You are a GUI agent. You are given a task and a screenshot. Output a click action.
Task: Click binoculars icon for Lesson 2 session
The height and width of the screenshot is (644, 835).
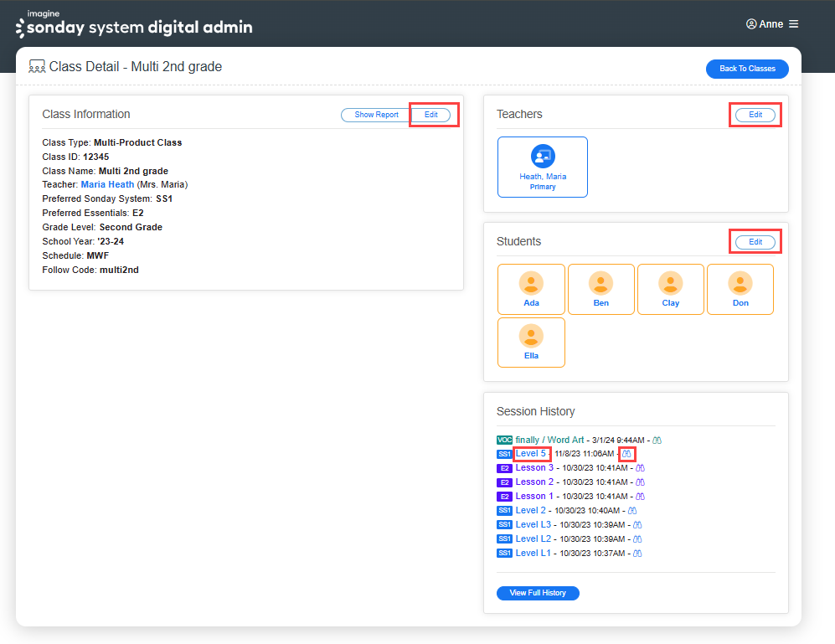tap(640, 482)
